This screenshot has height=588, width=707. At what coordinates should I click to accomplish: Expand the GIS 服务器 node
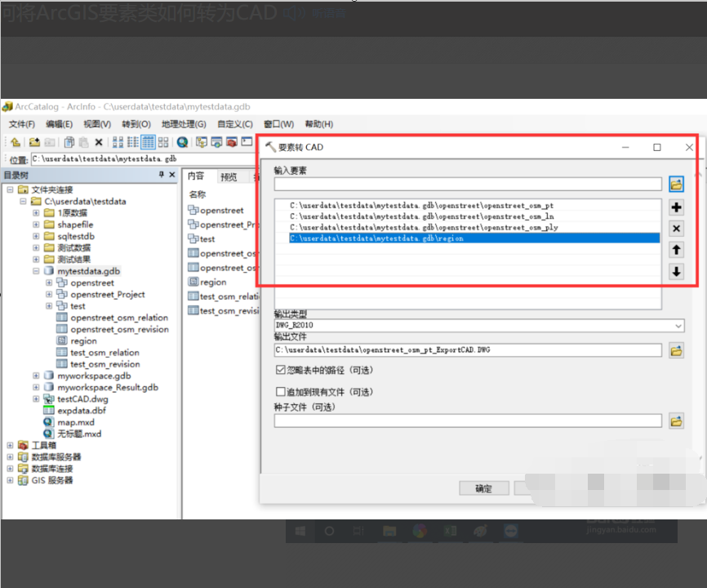pos(10,480)
